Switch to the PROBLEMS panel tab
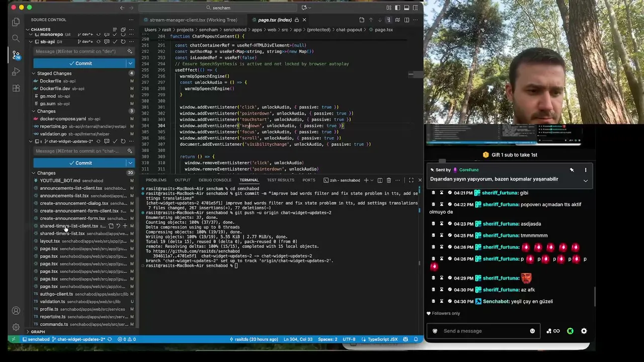644x362 pixels. 156,180
